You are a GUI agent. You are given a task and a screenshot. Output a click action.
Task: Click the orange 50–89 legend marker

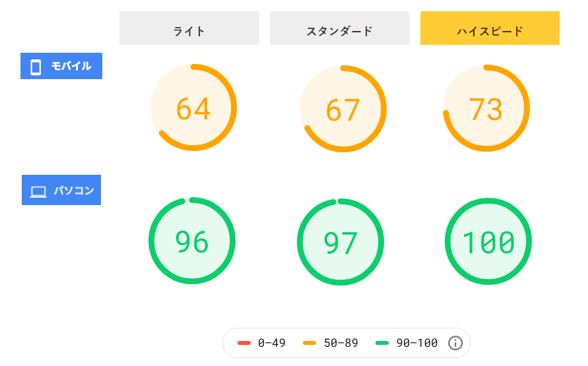pyautogui.click(x=310, y=343)
